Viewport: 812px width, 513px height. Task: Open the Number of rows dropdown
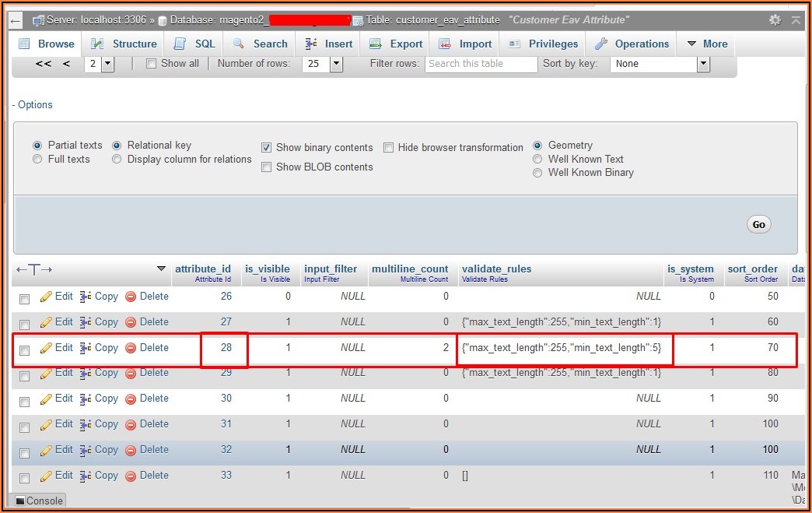(317, 64)
